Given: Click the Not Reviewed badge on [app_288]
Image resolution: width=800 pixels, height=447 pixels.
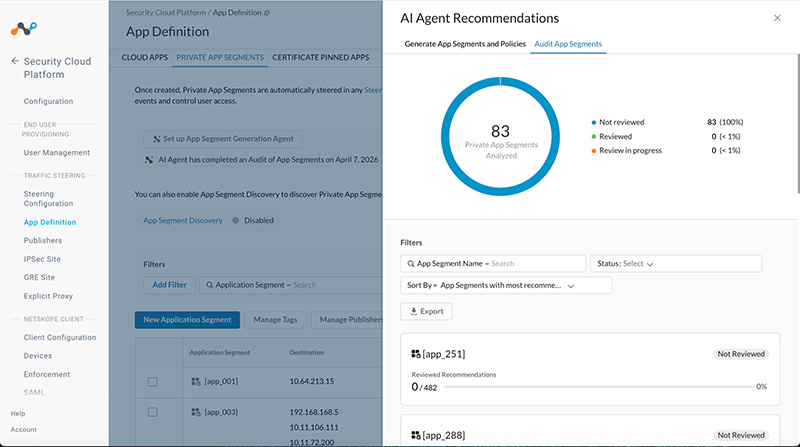Looking at the screenshot, I should (x=741, y=435).
